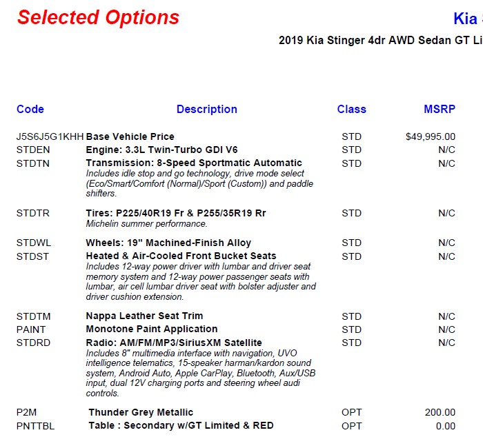
Task: Select the 8-Speed Sportmatic Automatic transmission line
Action: coord(194,163)
